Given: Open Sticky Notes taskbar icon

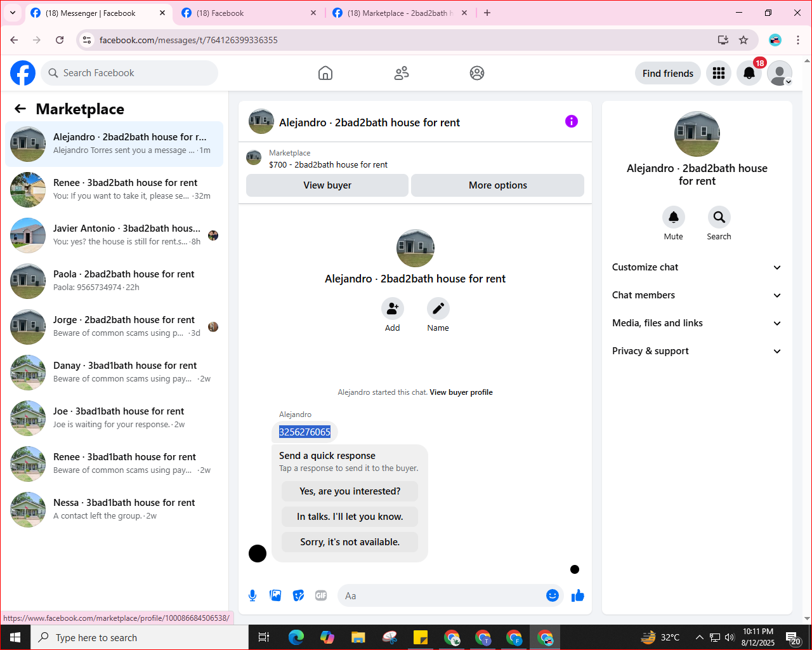Looking at the screenshot, I should point(421,637).
